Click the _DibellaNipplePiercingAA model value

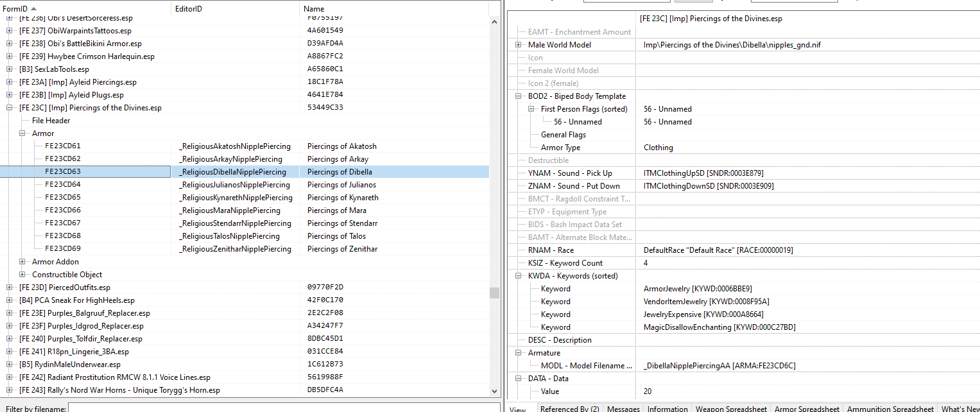pos(721,366)
